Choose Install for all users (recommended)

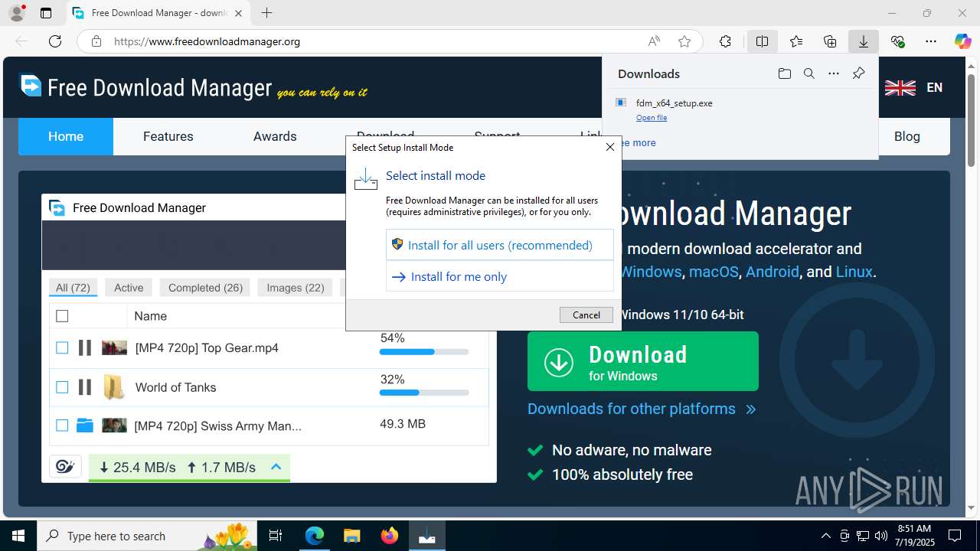coord(500,245)
